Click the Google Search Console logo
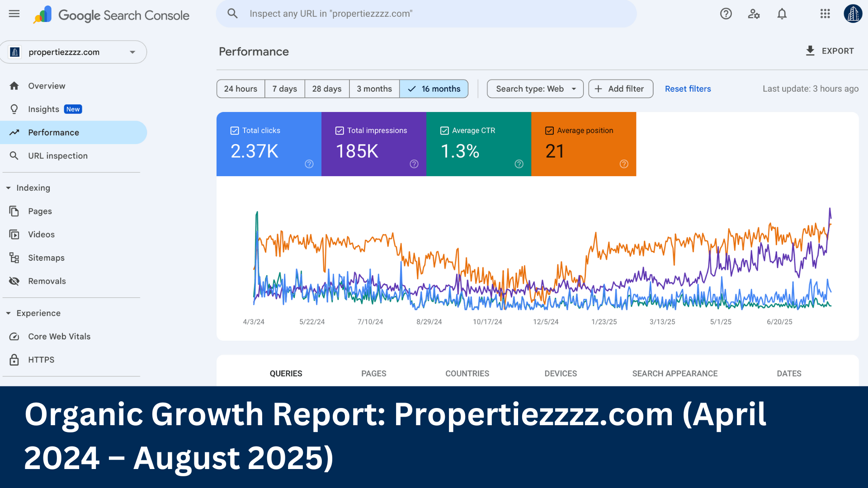Image resolution: width=868 pixels, height=488 pixels. tap(111, 15)
